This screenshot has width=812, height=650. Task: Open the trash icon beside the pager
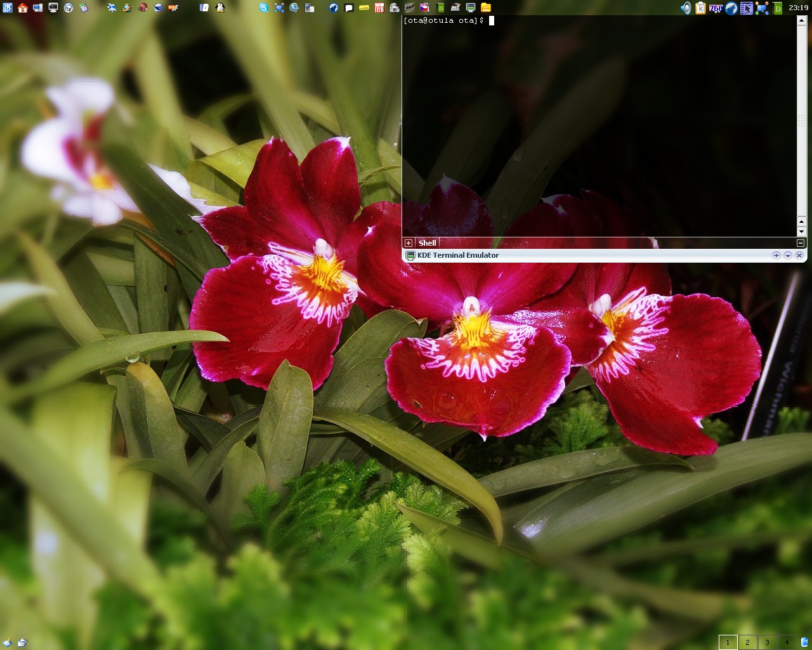[x=804, y=642]
